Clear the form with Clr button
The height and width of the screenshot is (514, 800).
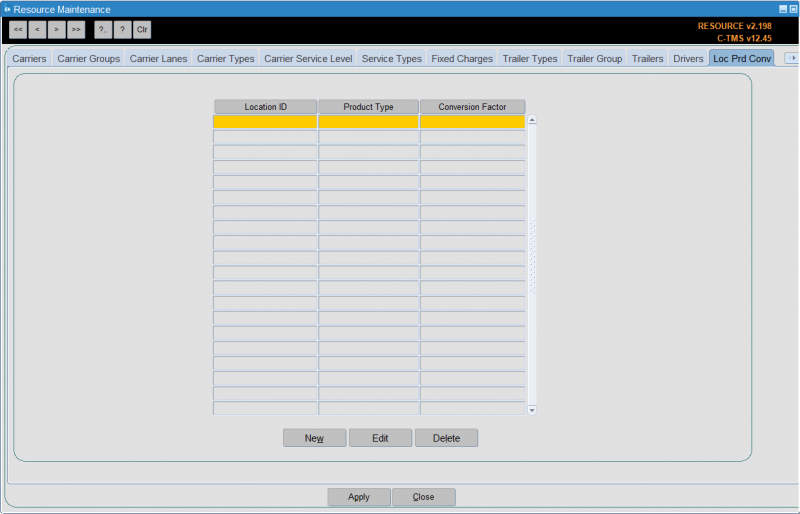point(142,30)
